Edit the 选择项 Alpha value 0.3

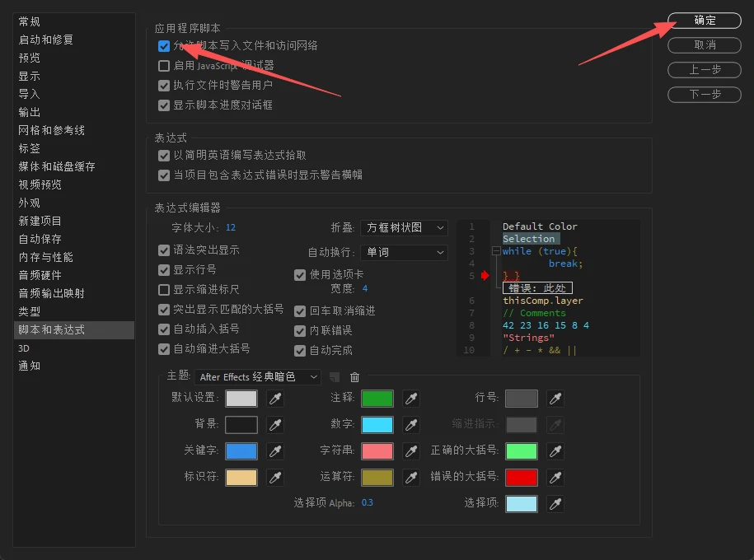pos(366,502)
